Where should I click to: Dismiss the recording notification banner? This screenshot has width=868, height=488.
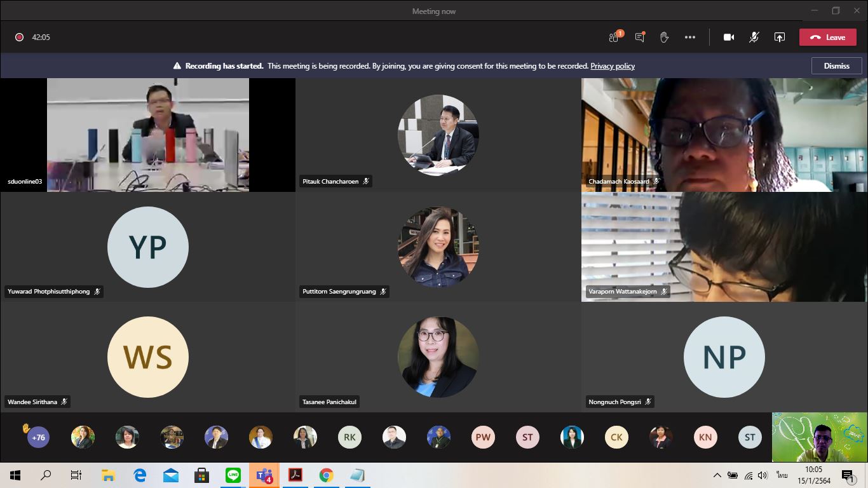[x=836, y=65]
